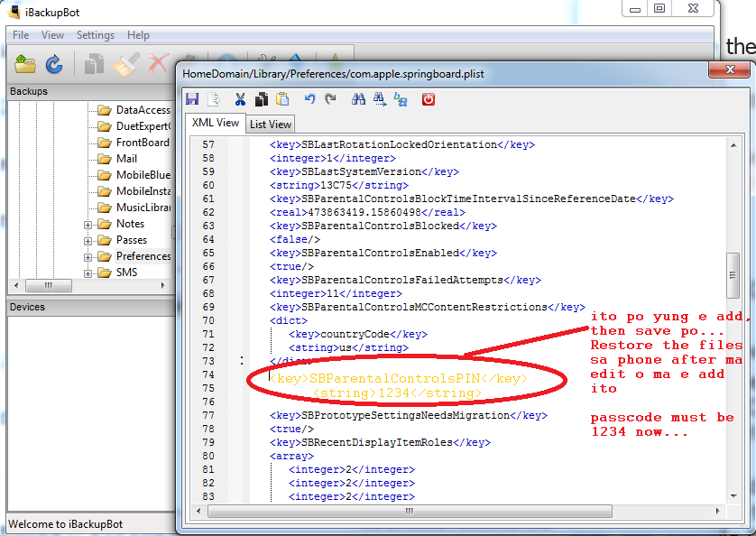Screen dimensions: 756x536
Task: Copy selection using plist editor Copy icon
Action: (262, 99)
